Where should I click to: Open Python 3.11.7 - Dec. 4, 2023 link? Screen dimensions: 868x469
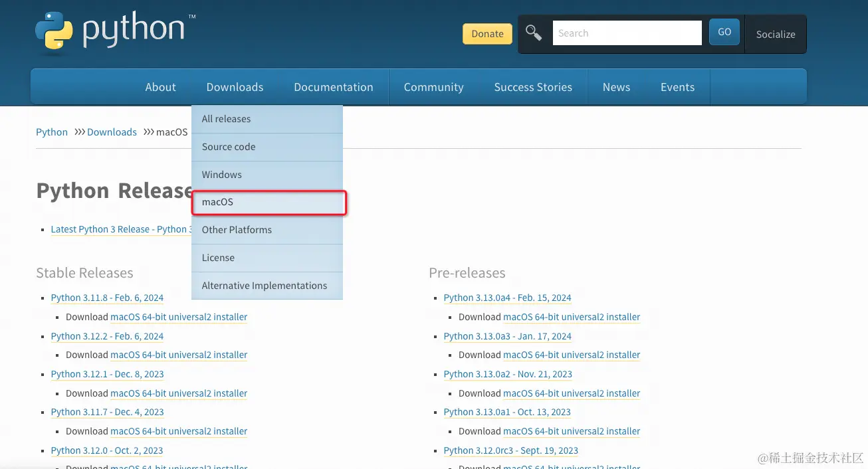[107, 412]
